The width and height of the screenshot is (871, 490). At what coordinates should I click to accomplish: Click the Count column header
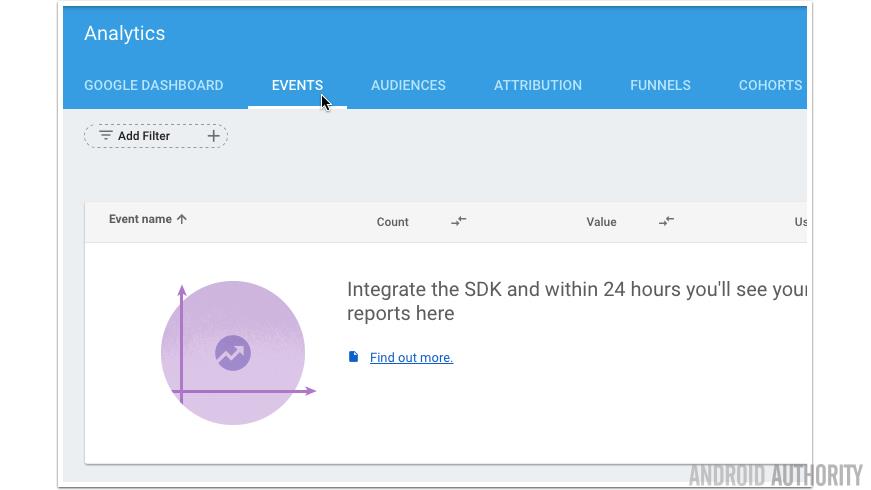tap(392, 222)
